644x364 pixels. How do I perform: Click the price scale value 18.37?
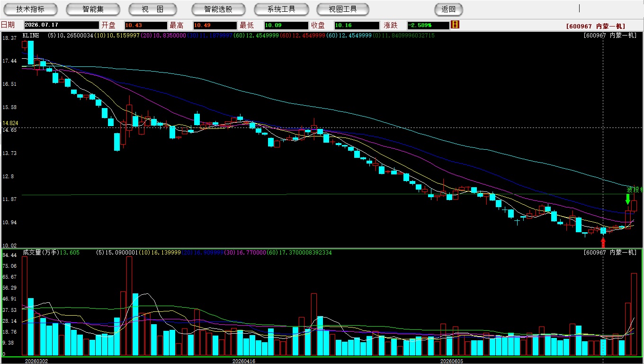point(9,38)
